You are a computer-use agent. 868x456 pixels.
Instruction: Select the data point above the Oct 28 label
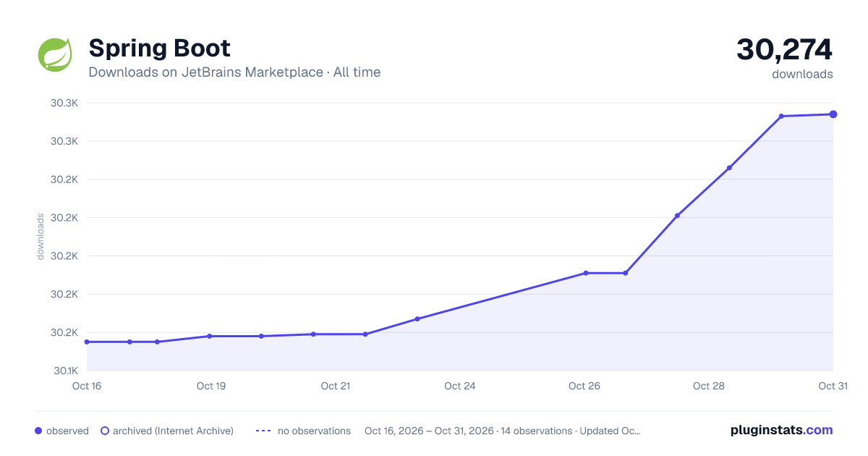coord(729,168)
